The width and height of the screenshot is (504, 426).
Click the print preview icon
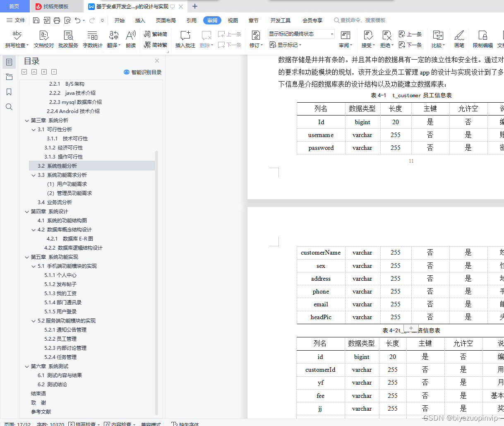coord(67,20)
